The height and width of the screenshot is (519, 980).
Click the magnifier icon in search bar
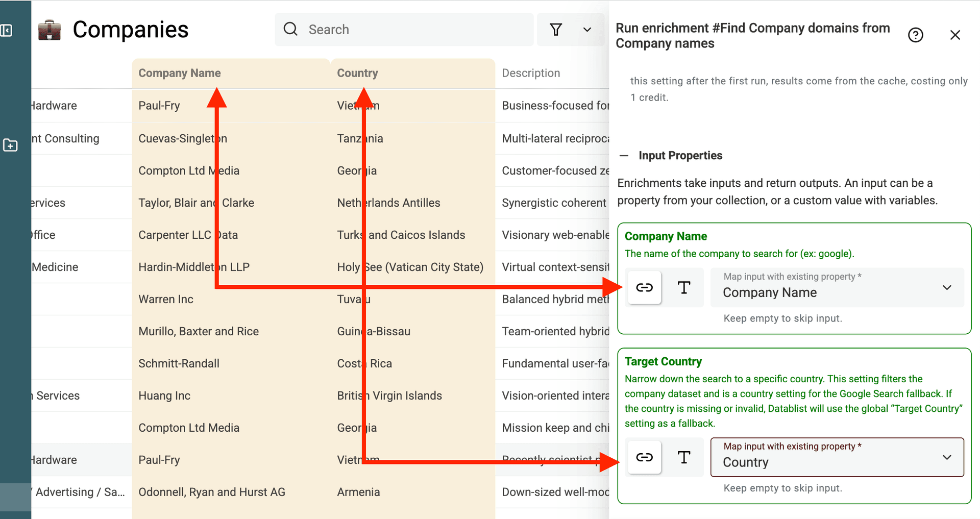pyautogui.click(x=290, y=29)
